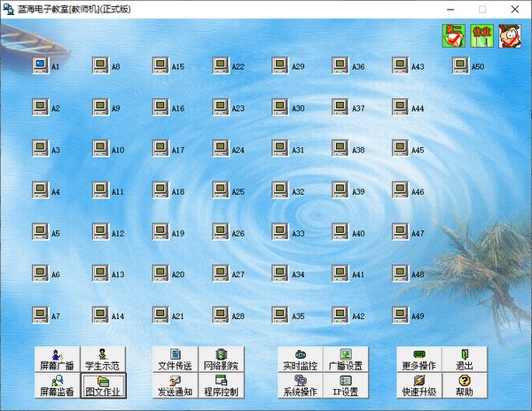Launch 网络影院 network cinema
This screenshot has width=532, height=411.
click(220, 360)
